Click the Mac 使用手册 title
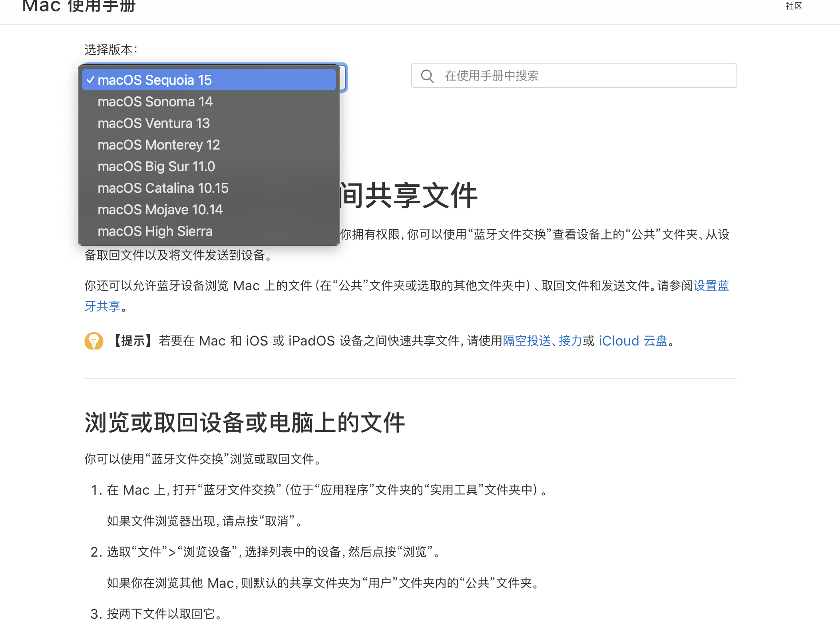840x631 pixels. point(79,6)
